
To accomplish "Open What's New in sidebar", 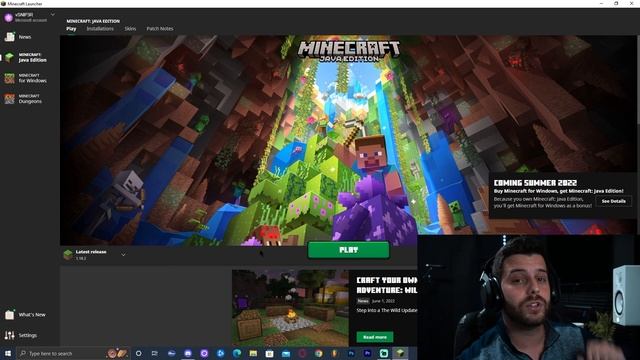I will tap(25, 315).
